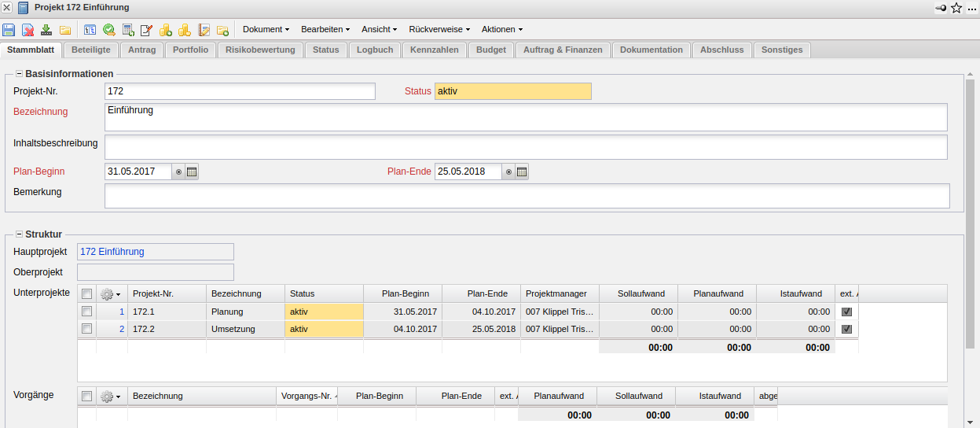Screen dimensions: 980x428
Task: Click the pencil-on-paper edit icon
Action: pyautogui.click(x=146, y=30)
